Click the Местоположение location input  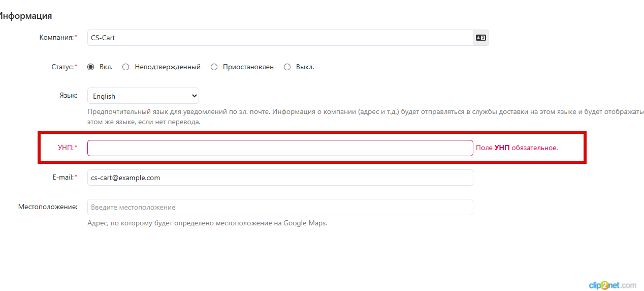pyautogui.click(x=279, y=207)
